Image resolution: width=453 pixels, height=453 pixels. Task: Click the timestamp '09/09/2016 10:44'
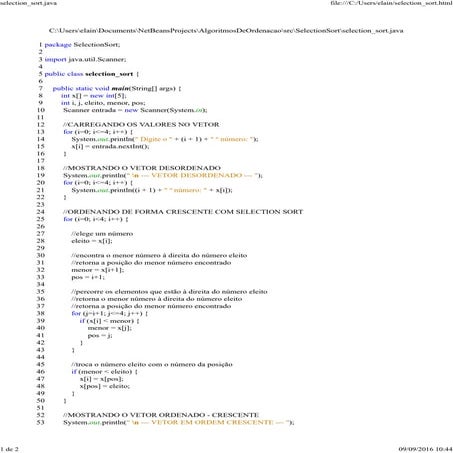(426, 449)
